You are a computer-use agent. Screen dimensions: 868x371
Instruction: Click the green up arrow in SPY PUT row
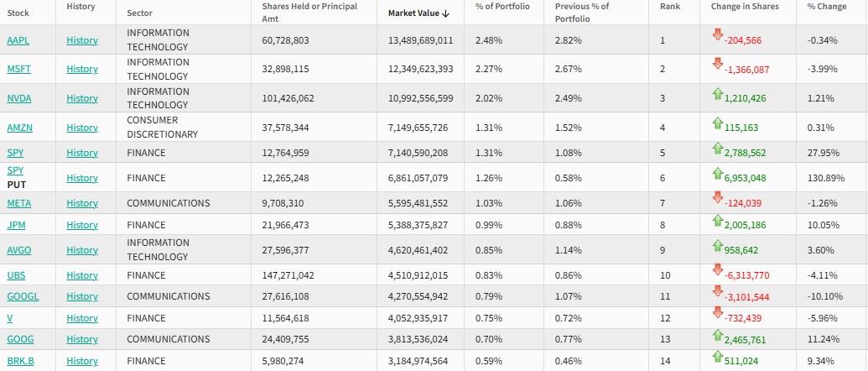[x=717, y=173]
